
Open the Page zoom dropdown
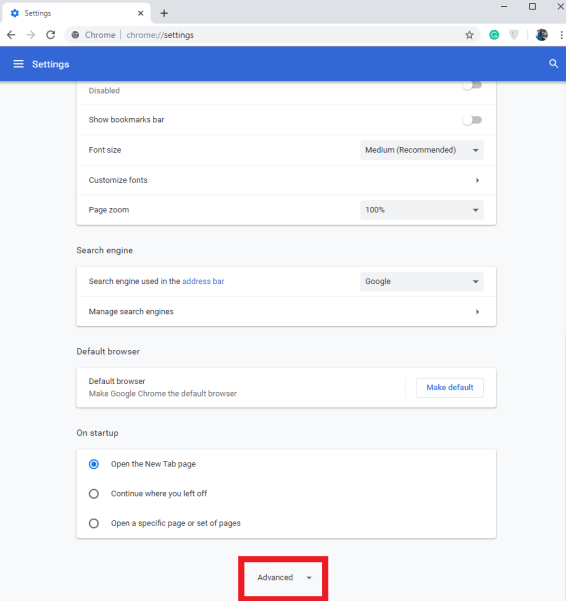(x=422, y=210)
